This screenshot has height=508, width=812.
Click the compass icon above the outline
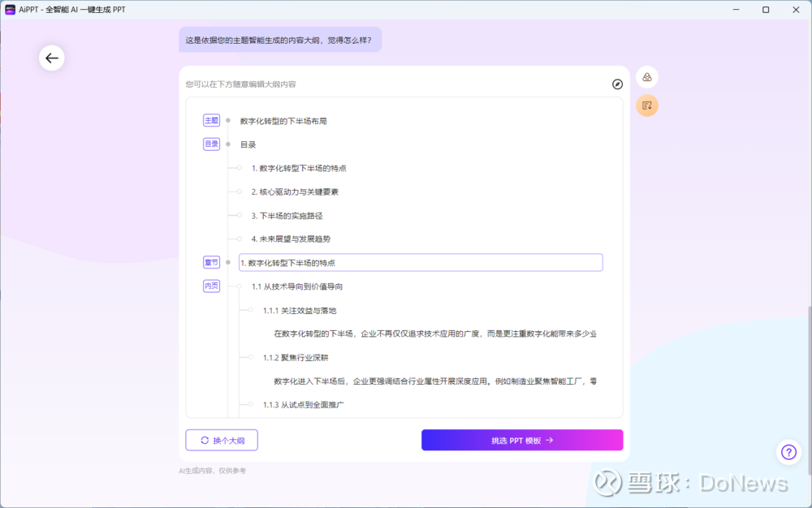pos(617,84)
